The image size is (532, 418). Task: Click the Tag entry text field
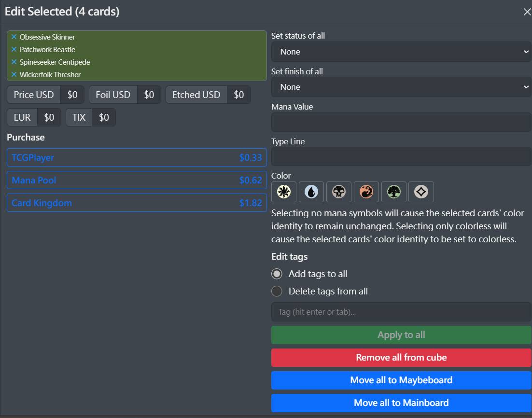click(x=401, y=312)
